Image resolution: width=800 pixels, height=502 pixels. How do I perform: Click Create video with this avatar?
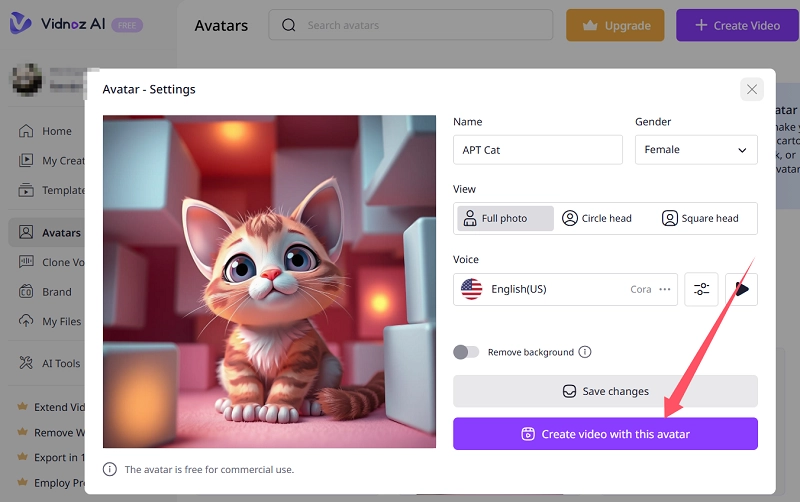[x=605, y=434]
